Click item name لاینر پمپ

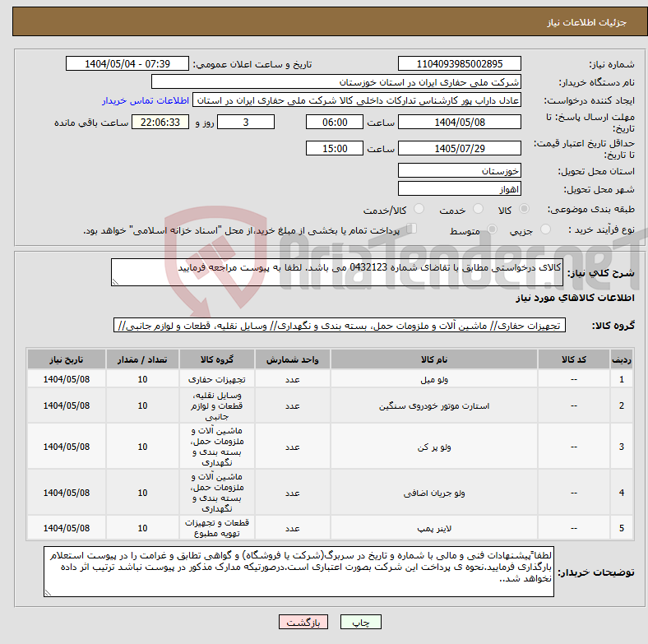434,528
